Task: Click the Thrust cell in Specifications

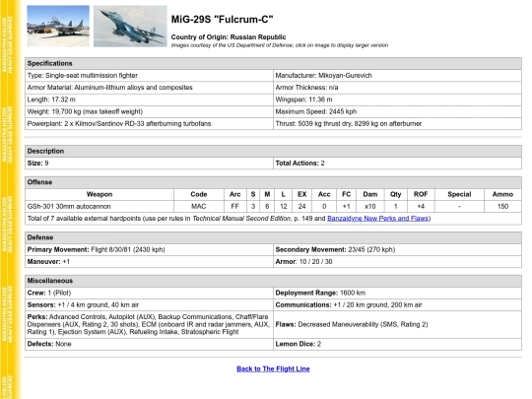Action: tap(397, 123)
